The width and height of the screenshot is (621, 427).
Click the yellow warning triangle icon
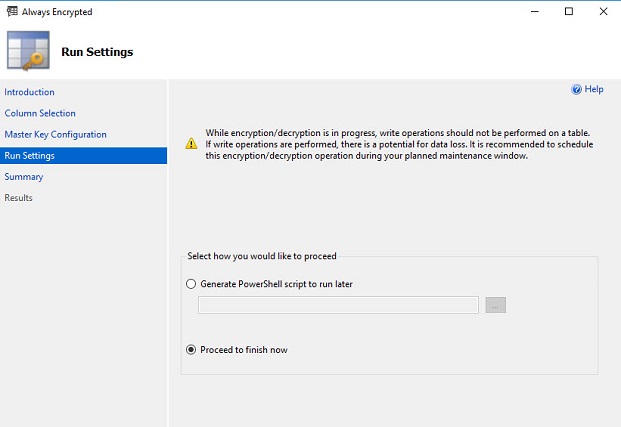191,144
